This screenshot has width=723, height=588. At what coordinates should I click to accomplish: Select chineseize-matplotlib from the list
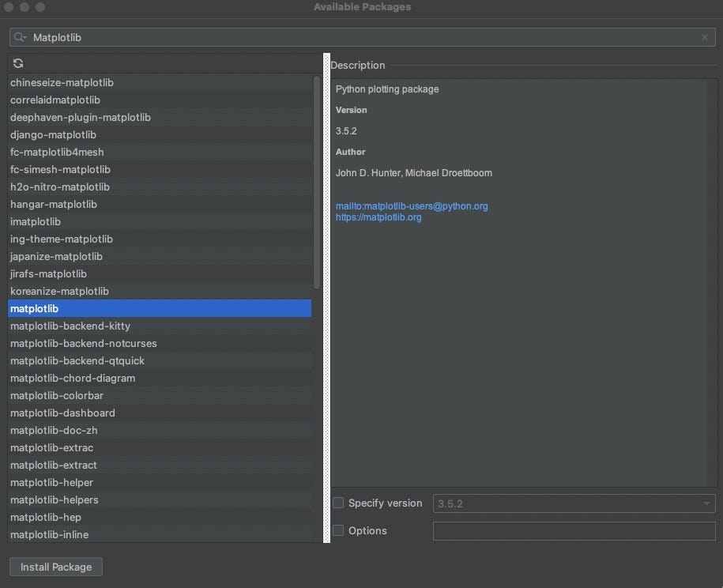click(160, 82)
